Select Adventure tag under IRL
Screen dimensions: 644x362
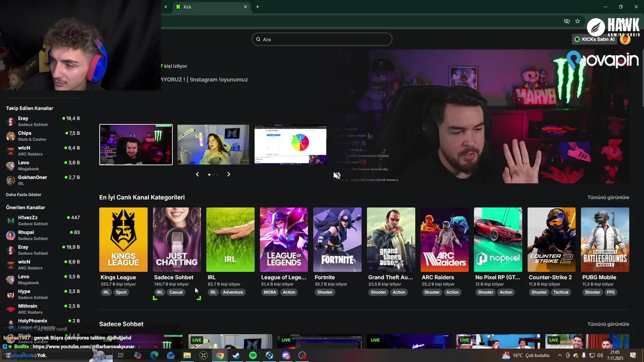click(x=233, y=292)
